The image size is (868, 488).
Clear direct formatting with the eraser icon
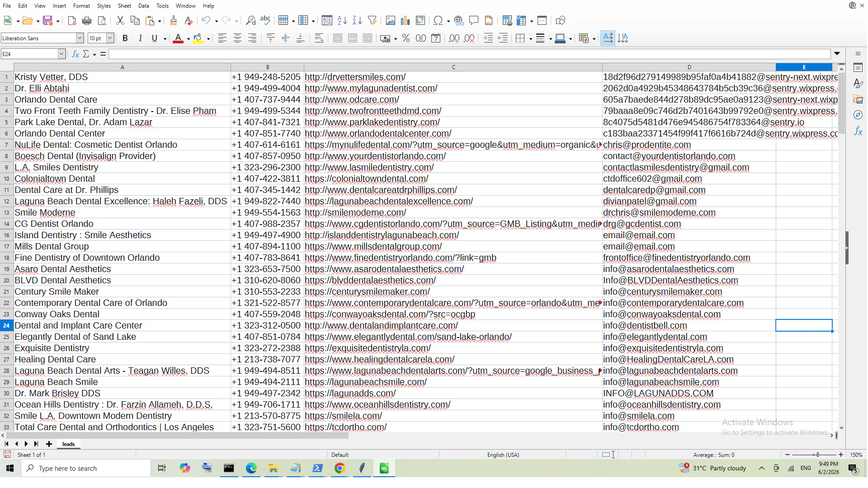click(x=189, y=20)
